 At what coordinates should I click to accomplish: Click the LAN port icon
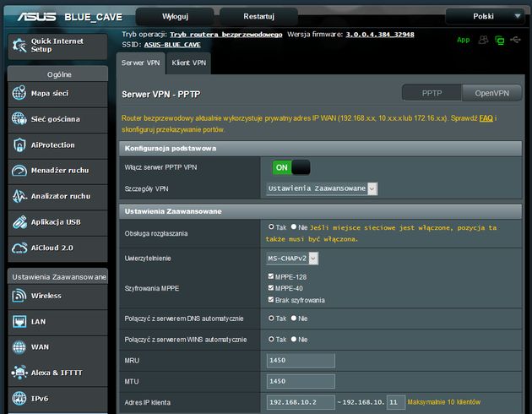click(19, 321)
